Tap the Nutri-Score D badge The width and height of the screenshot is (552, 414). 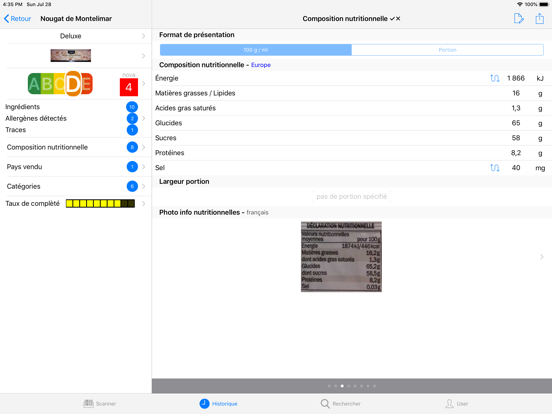(x=73, y=84)
